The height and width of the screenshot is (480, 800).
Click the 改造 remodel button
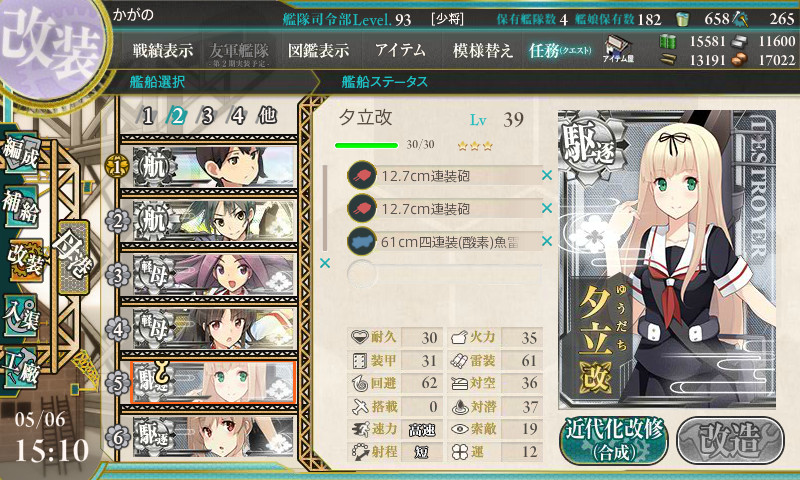tap(730, 440)
